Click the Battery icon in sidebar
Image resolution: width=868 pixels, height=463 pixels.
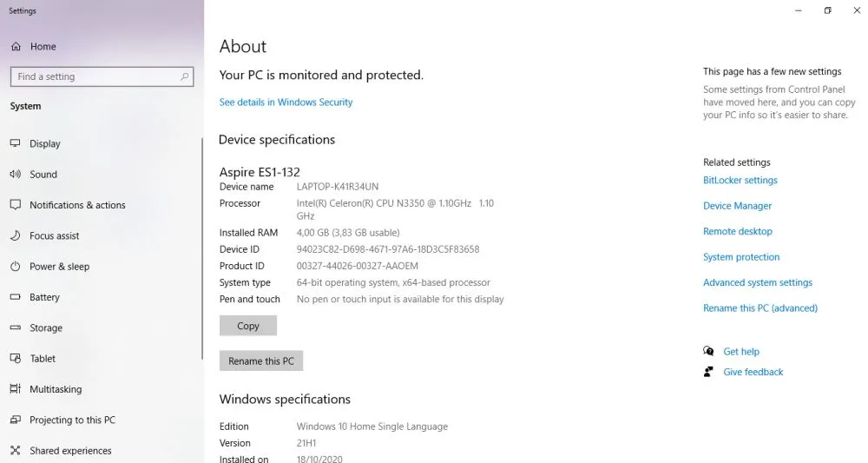point(15,297)
